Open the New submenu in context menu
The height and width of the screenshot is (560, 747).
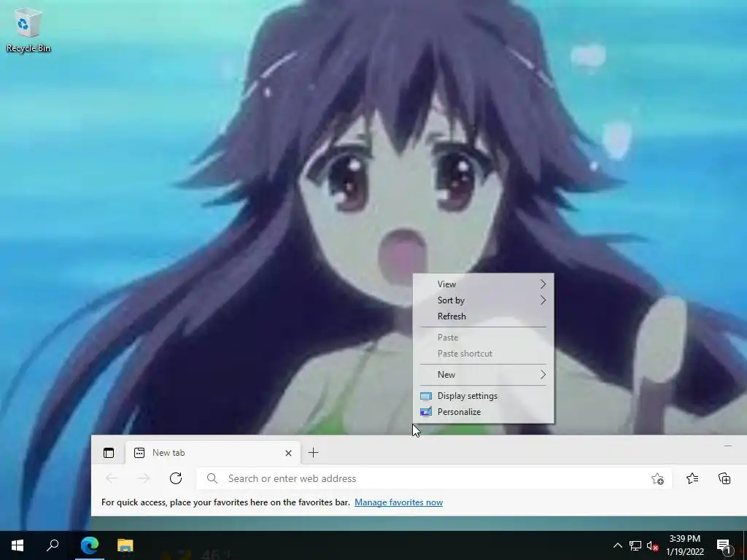483,375
